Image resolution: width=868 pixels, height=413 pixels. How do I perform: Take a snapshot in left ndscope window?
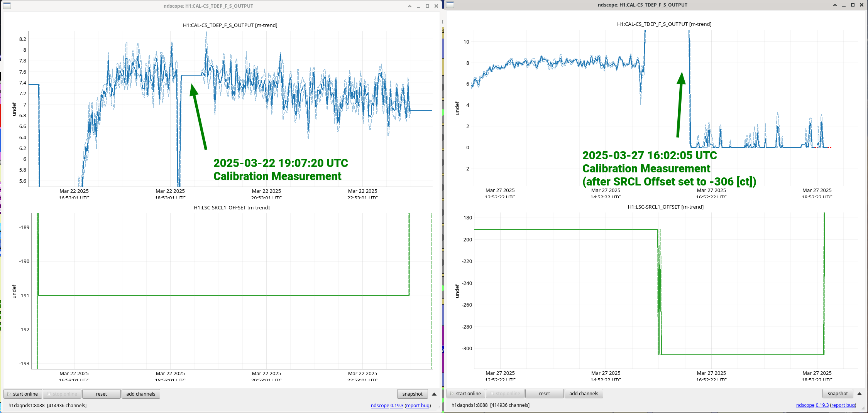pyautogui.click(x=413, y=394)
